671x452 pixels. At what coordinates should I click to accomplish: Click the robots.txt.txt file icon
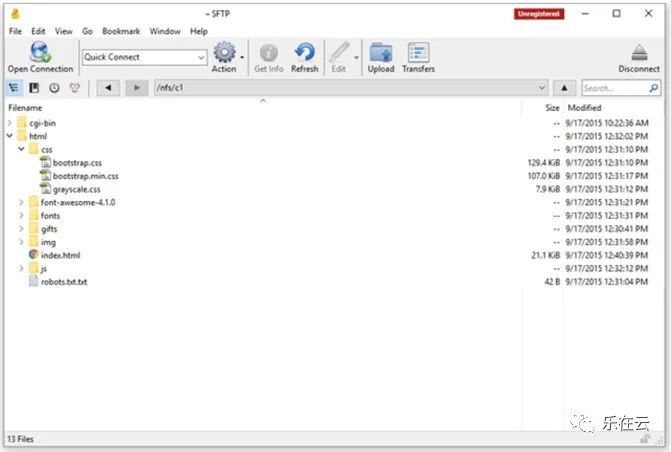pyautogui.click(x=33, y=281)
